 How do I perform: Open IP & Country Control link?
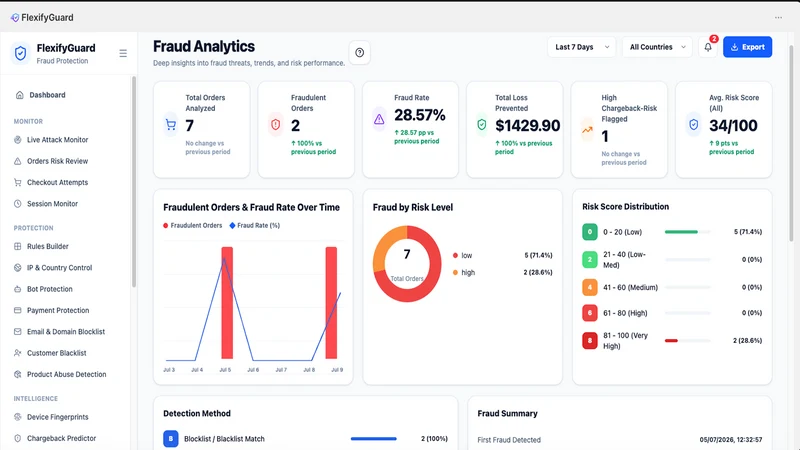pos(59,268)
